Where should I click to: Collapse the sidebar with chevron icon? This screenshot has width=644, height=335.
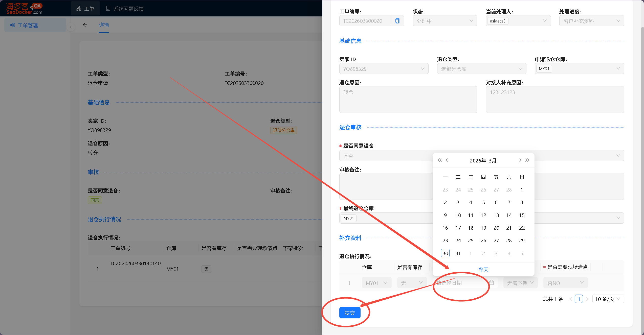point(71,27)
